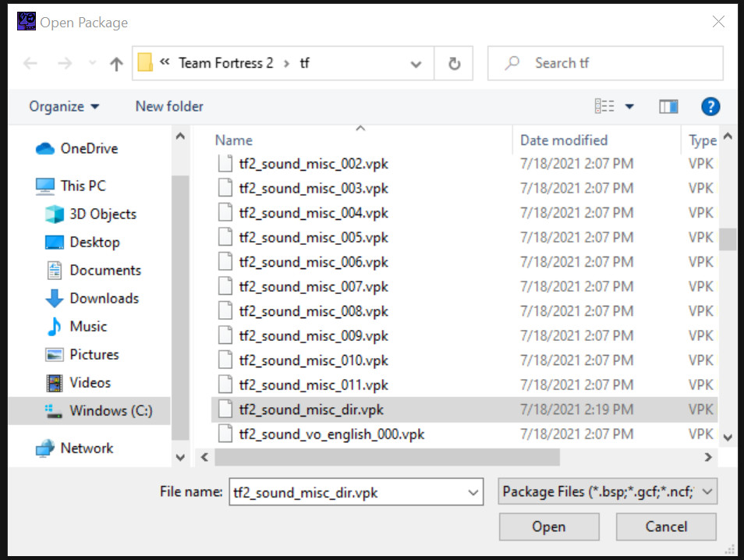Open the 3D Objects folder
744x560 pixels.
pos(102,214)
